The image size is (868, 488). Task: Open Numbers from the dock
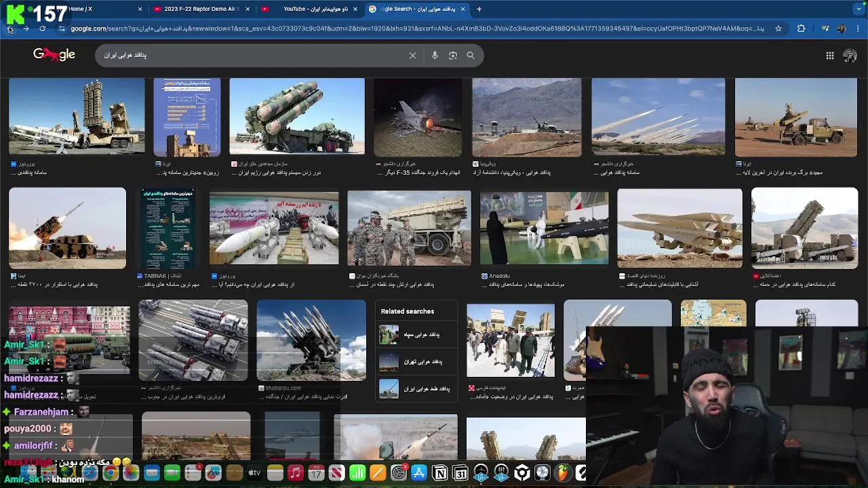coord(357,473)
